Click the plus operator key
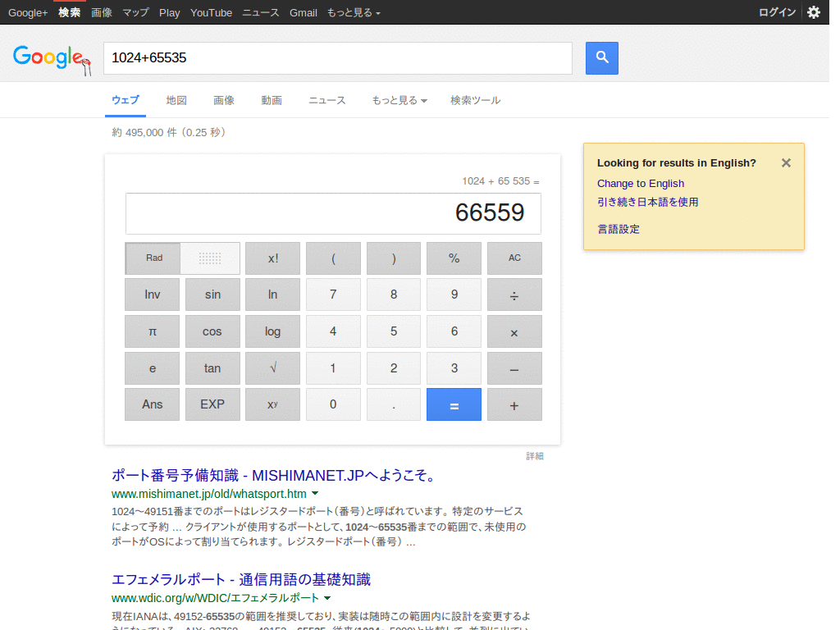 click(x=514, y=404)
